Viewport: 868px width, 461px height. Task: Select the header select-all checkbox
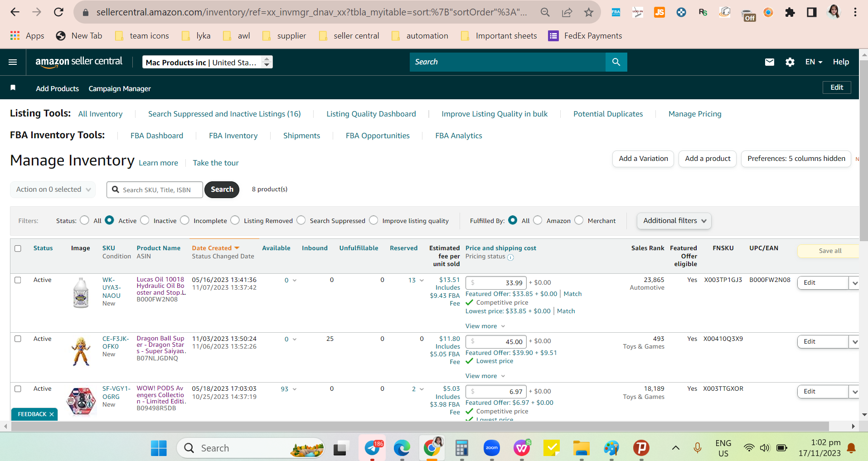(x=18, y=248)
